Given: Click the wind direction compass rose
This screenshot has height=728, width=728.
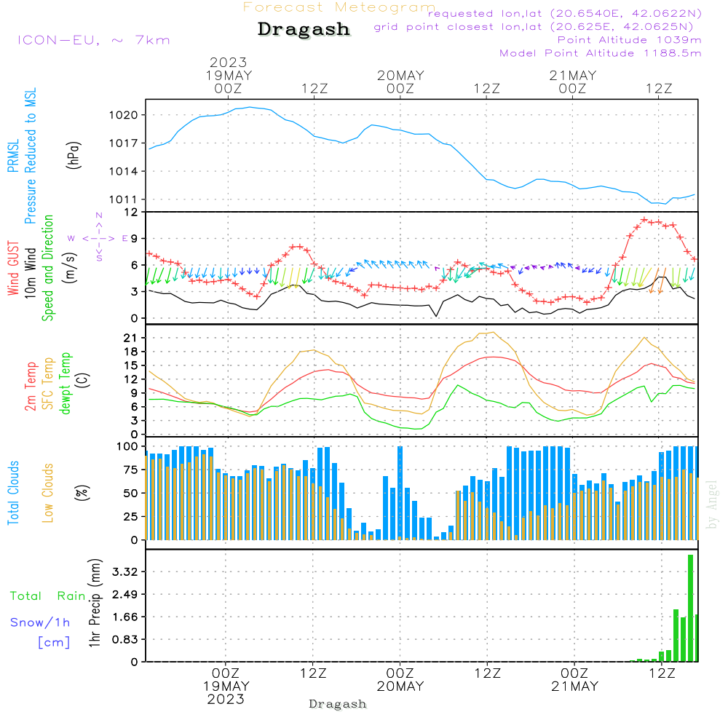Looking at the screenshot, I should coord(98,237).
